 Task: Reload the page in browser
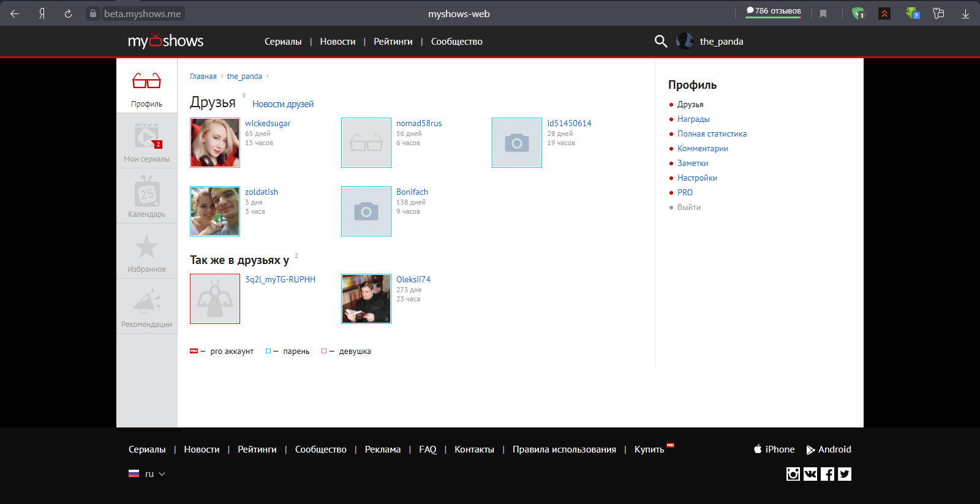pos(68,13)
